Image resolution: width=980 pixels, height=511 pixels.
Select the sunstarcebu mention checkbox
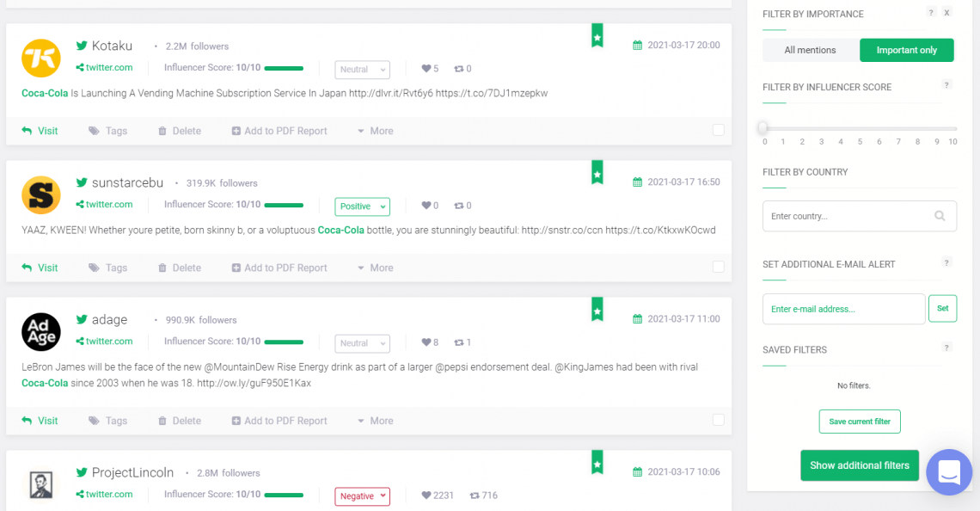(718, 267)
